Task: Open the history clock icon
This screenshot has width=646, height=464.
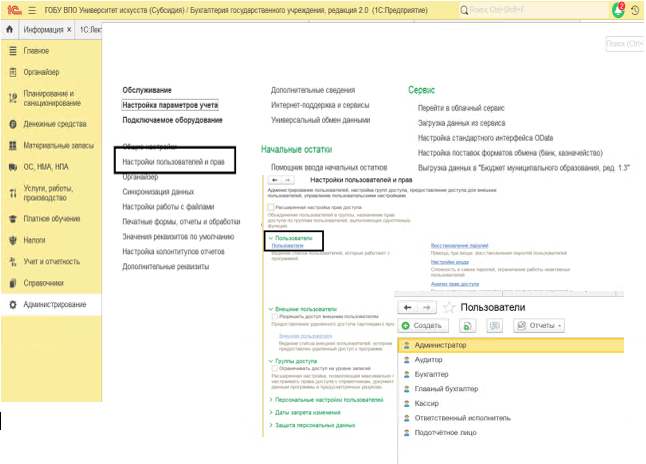Action: pos(635,10)
